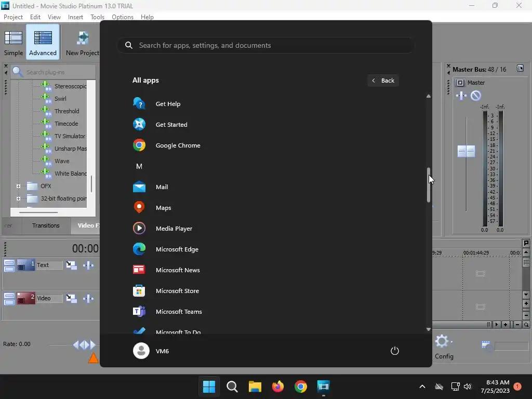Click Video track number 2 header icon
This screenshot has height=399, width=532.
(x=26, y=298)
